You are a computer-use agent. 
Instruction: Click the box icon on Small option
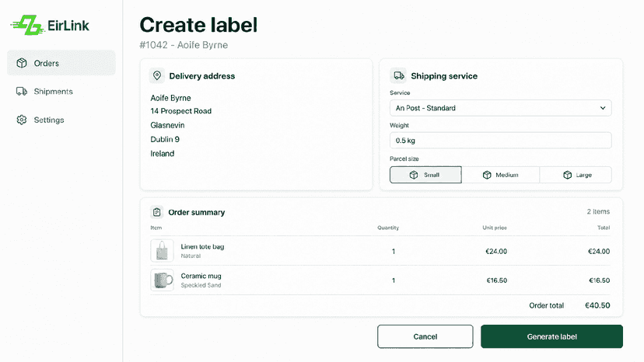tap(414, 175)
